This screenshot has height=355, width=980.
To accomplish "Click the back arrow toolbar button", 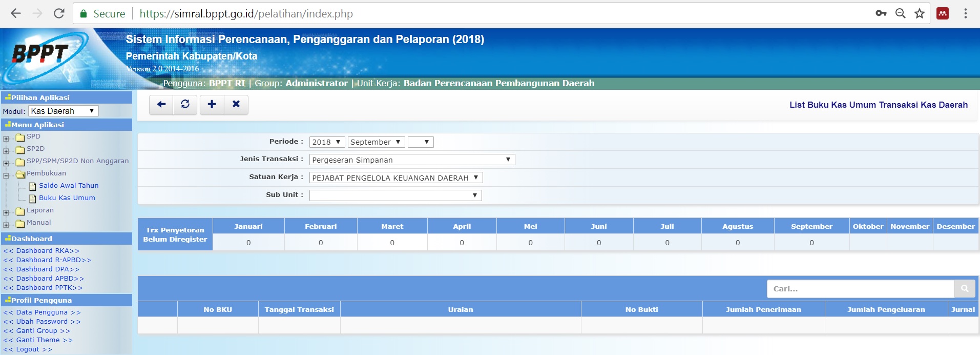I will [161, 105].
